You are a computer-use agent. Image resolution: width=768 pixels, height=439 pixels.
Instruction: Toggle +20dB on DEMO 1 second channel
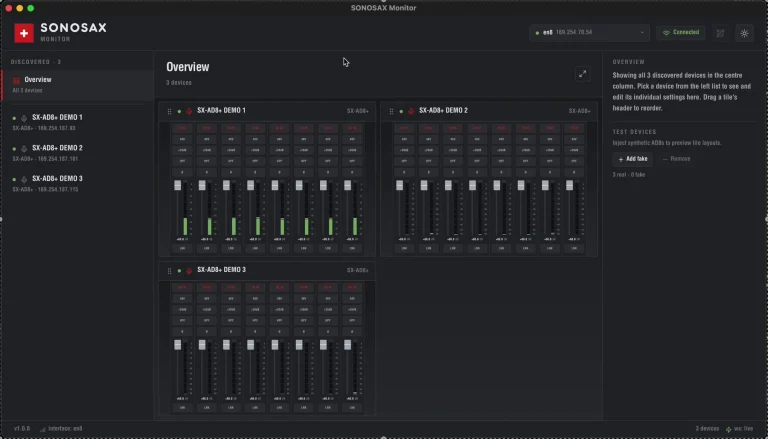207,150
